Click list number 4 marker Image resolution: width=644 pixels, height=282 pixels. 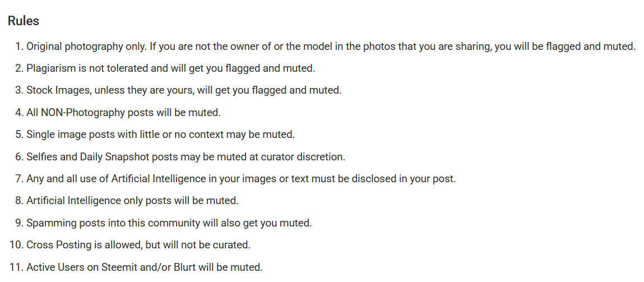18,113
